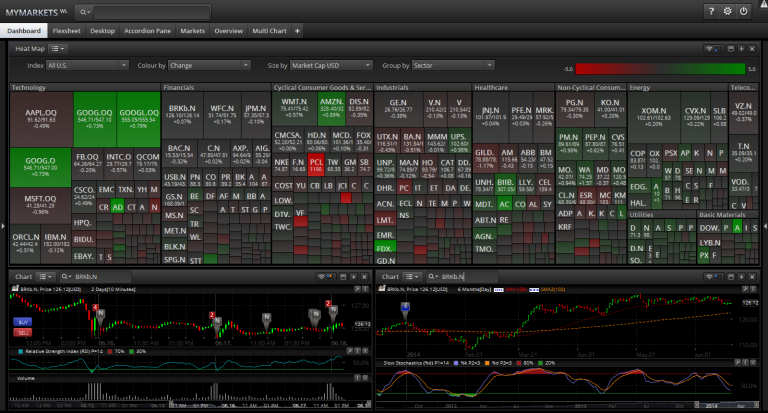Open link-channel icon in right Chart panel
The height and width of the screenshot is (413, 768).
(x=709, y=277)
